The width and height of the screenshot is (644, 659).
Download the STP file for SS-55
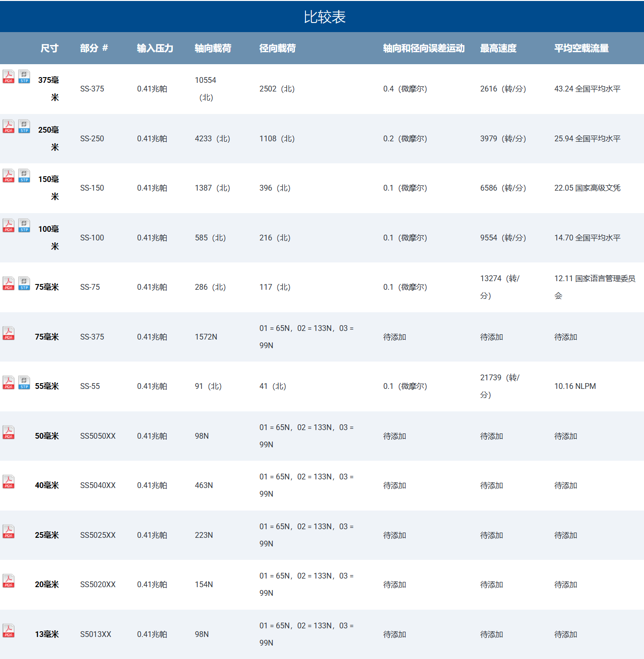24,383
